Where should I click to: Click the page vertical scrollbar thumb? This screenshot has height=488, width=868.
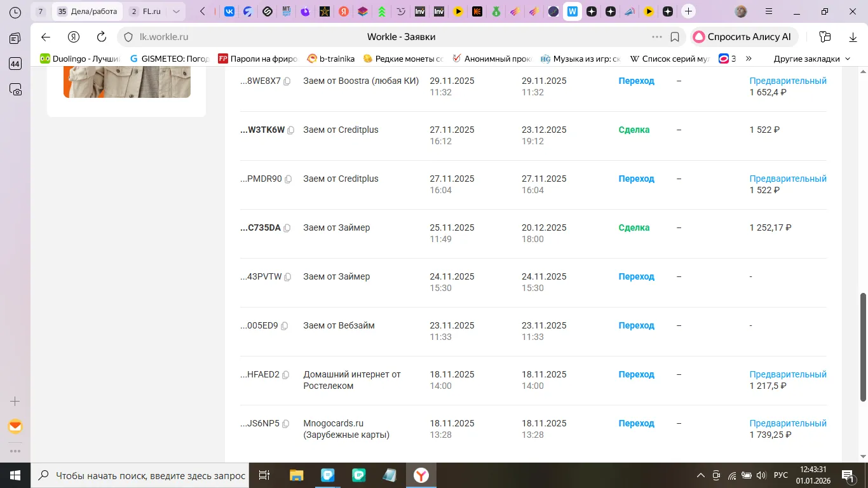(863, 347)
